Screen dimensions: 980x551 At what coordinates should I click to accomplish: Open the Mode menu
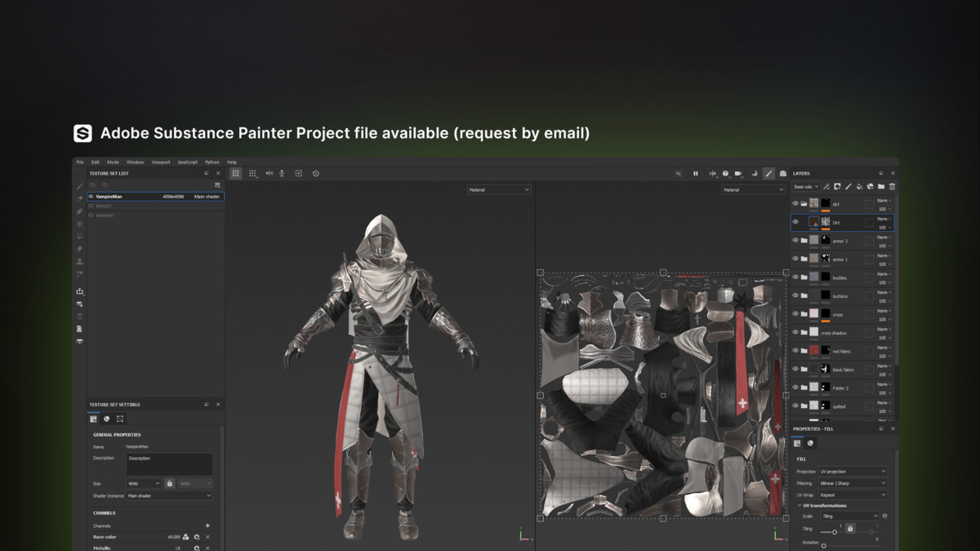[x=113, y=162]
